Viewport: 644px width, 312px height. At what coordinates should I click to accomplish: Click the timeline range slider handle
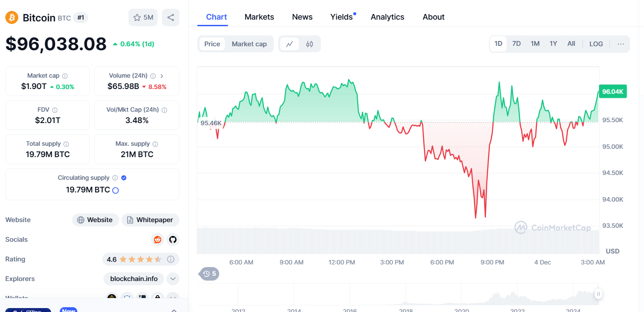tap(598, 294)
